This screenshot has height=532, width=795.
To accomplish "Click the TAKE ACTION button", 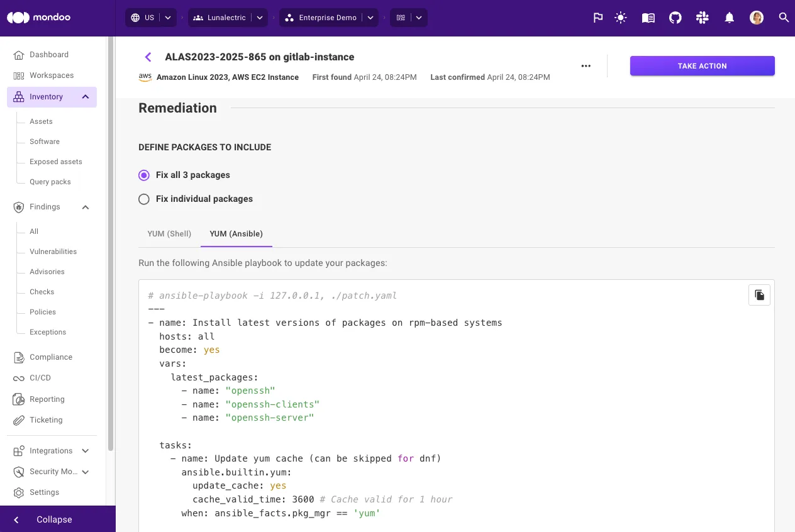I will tap(703, 66).
